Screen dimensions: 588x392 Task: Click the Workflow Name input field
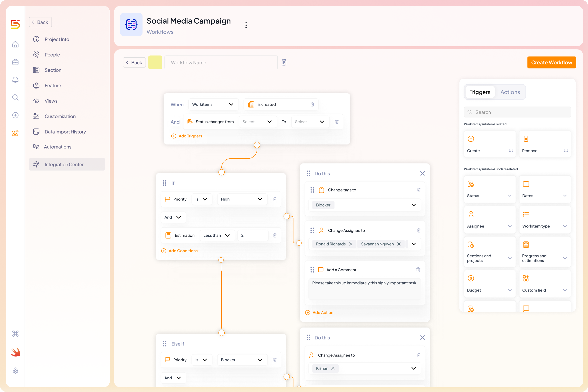221,62
